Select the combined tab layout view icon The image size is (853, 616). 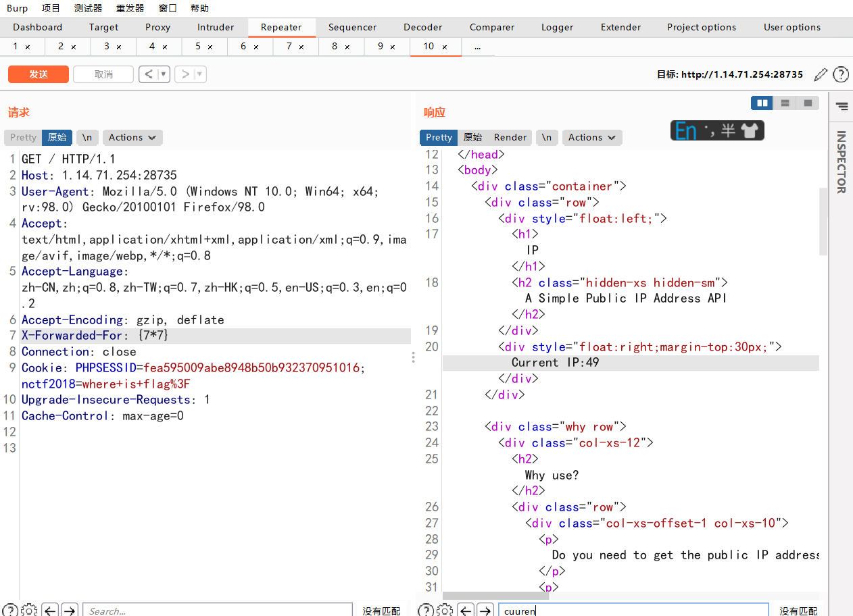pyautogui.click(x=808, y=103)
